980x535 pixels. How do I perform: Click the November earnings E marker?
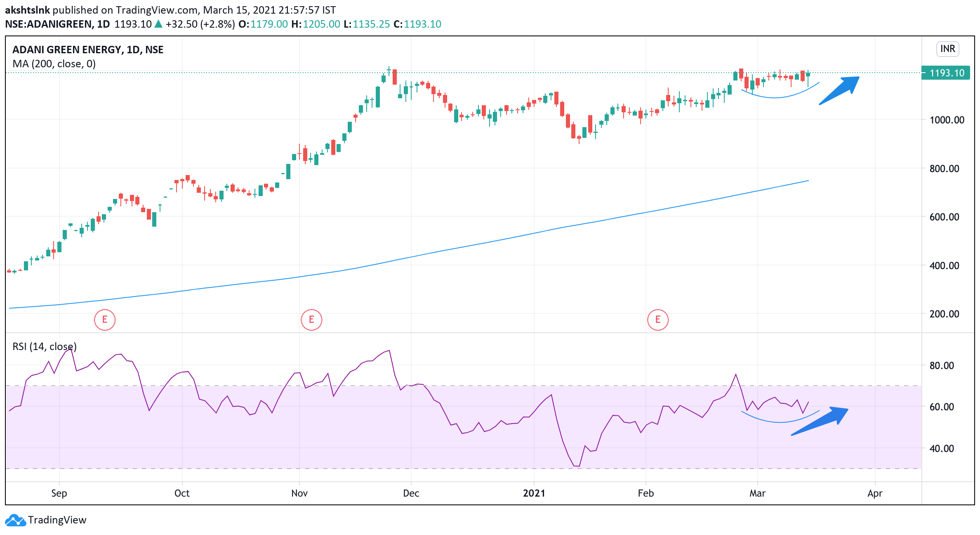(311, 320)
